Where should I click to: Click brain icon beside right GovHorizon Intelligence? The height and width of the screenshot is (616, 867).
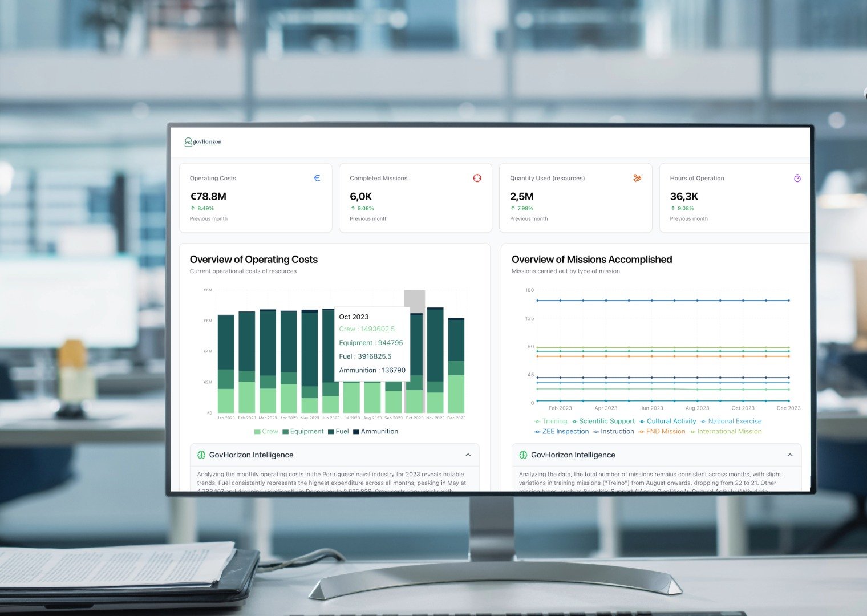pyautogui.click(x=523, y=455)
